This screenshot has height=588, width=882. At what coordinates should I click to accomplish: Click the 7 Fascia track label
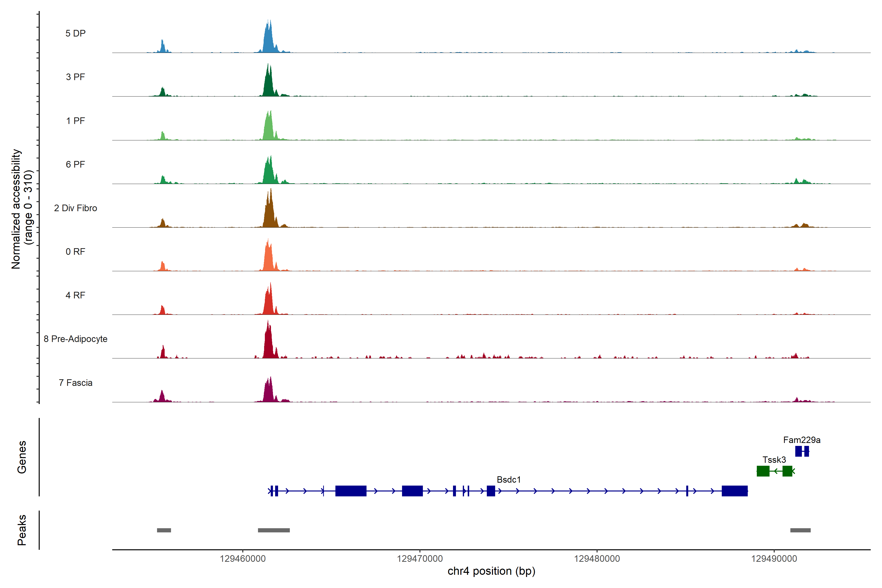(x=75, y=383)
